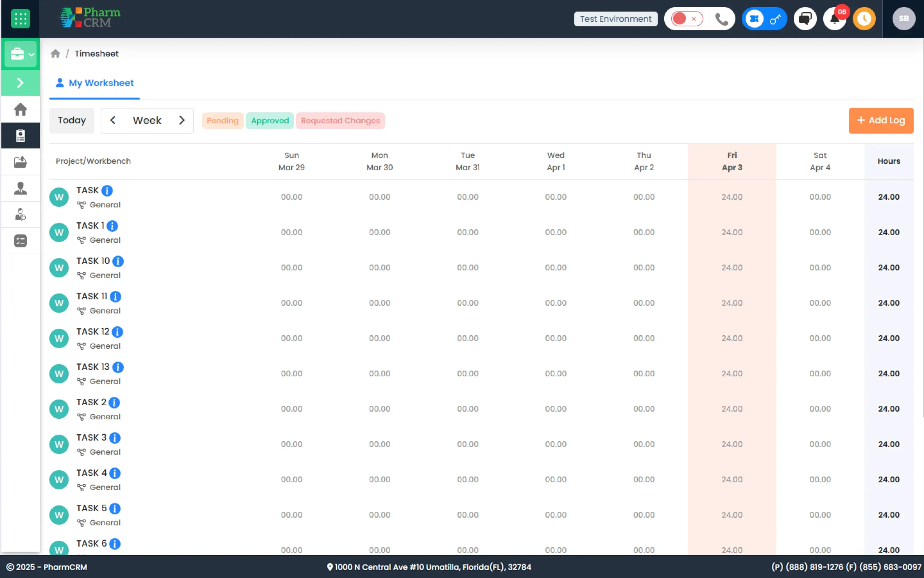Open the sidebar user profile icon
This screenshot has height=578, width=924.
[20, 188]
